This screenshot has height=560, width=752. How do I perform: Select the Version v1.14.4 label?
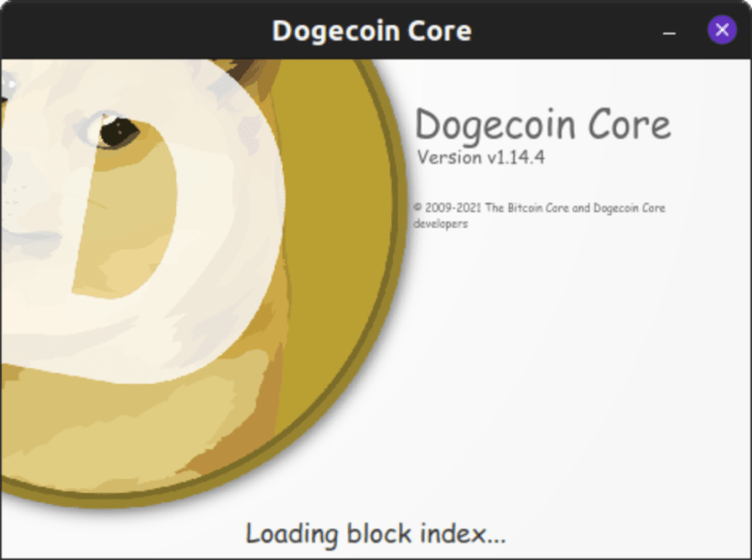pyautogui.click(x=480, y=157)
